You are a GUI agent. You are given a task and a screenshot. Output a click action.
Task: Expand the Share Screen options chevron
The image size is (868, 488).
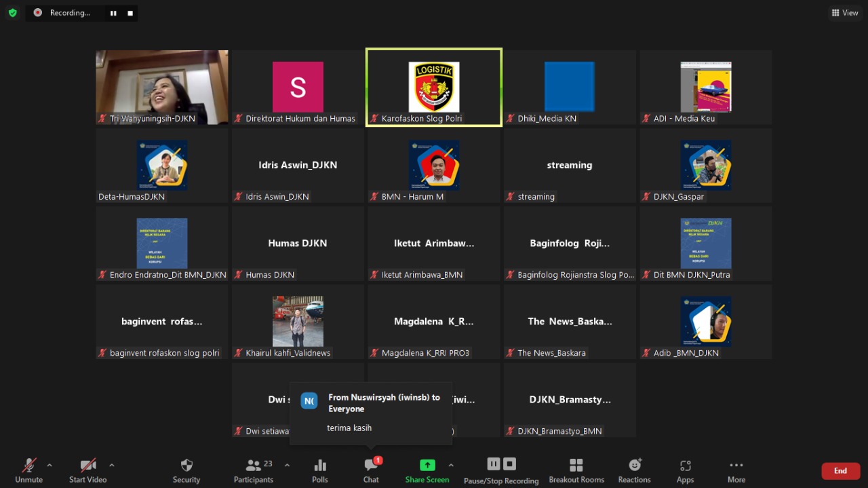[451, 466]
